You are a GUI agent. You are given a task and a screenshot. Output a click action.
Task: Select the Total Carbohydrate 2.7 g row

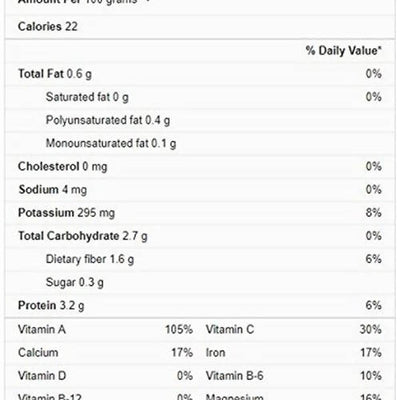click(x=200, y=236)
